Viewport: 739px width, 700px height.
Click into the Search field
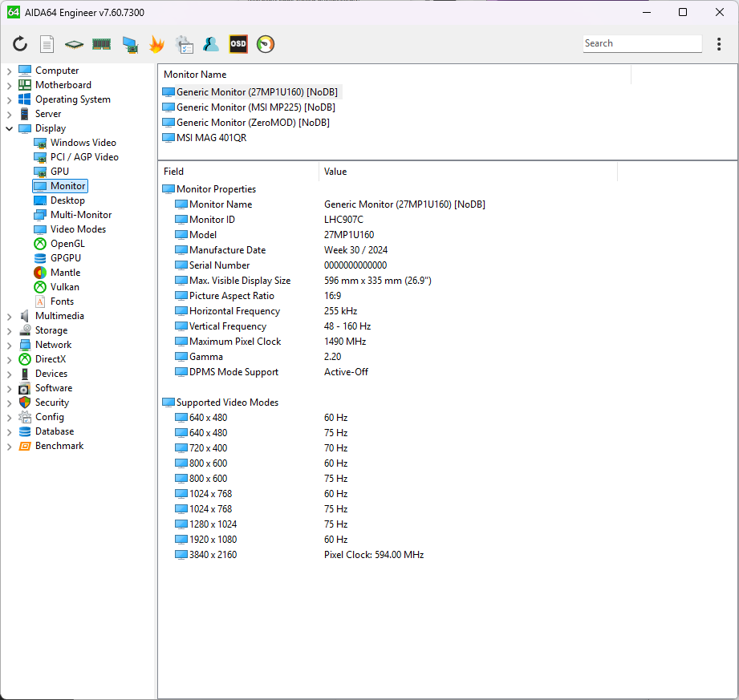(x=642, y=43)
